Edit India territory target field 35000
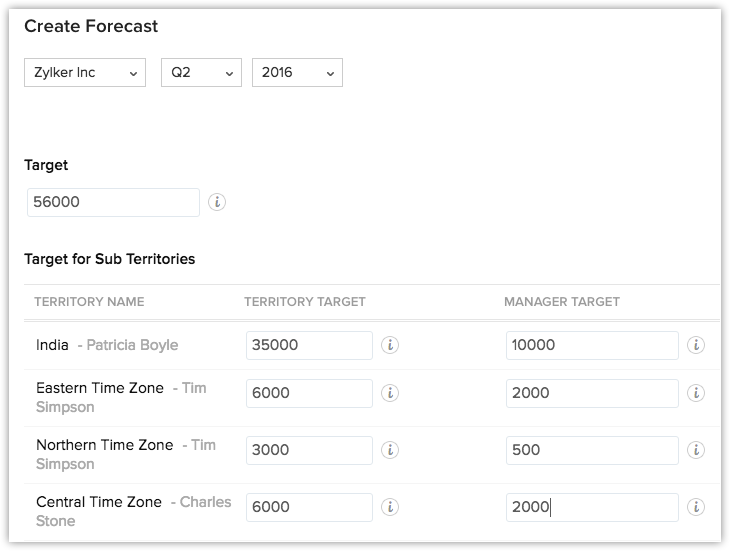The image size is (730, 551). (x=309, y=345)
